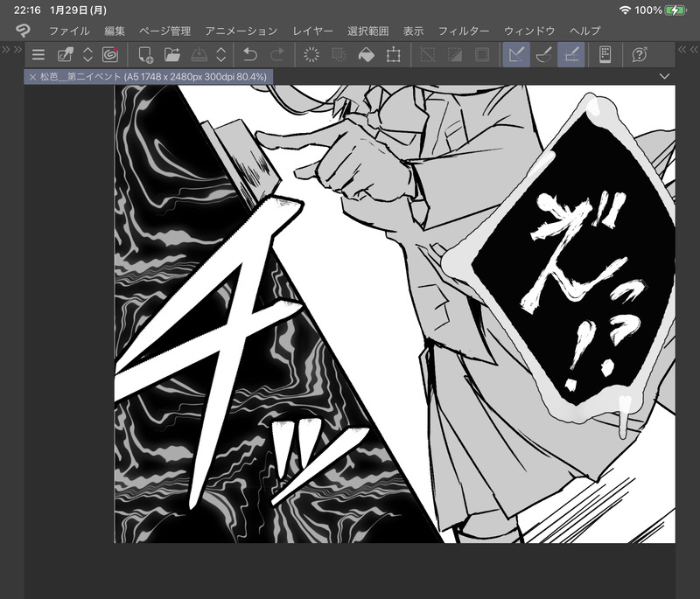Tap the quick share edit icon

pyautogui.click(x=65, y=55)
